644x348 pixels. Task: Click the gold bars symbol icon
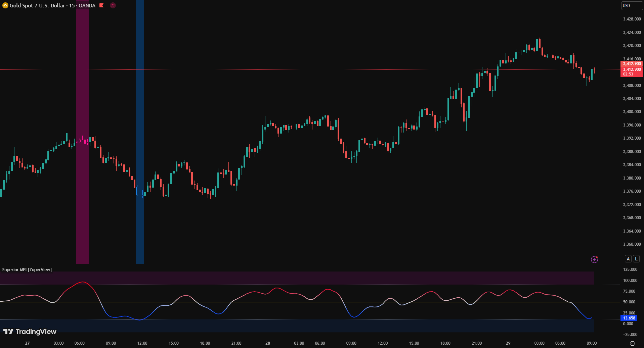pyautogui.click(x=5, y=5)
